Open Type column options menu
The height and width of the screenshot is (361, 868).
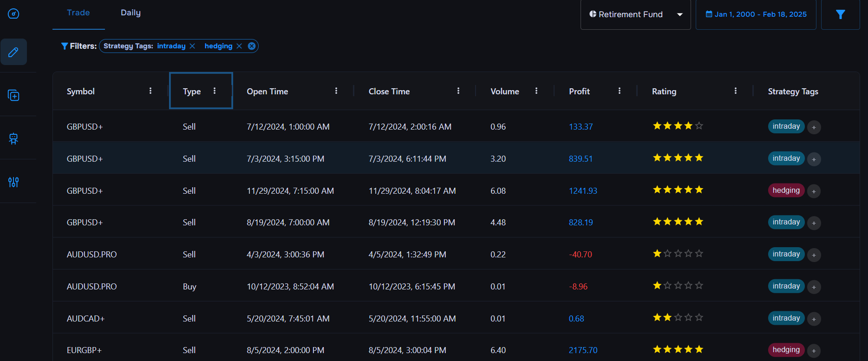(215, 91)
